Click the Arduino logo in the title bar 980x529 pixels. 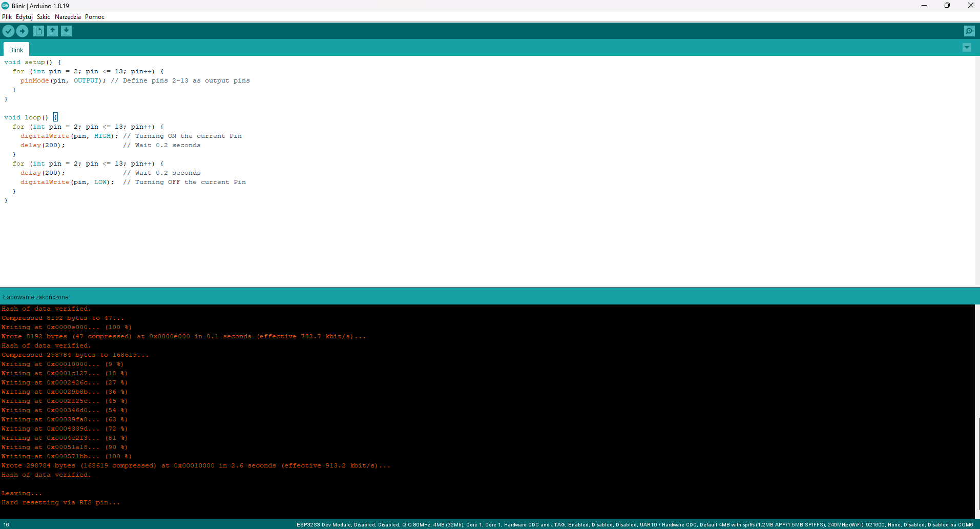pos(5,6)
